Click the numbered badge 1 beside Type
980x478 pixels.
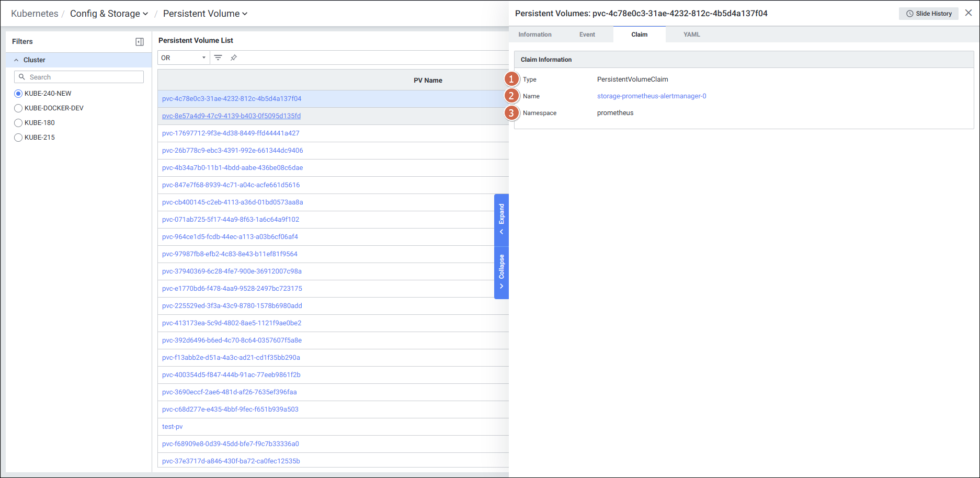[511, 79]
